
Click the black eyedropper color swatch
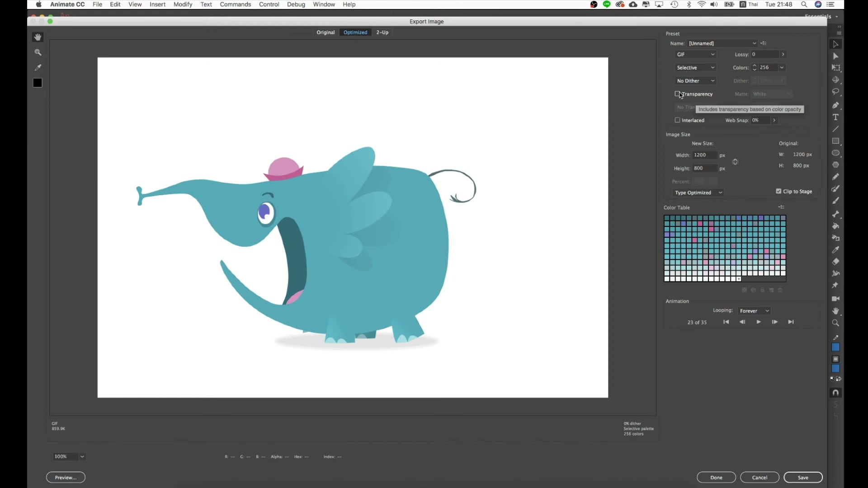tap(38, 83)
